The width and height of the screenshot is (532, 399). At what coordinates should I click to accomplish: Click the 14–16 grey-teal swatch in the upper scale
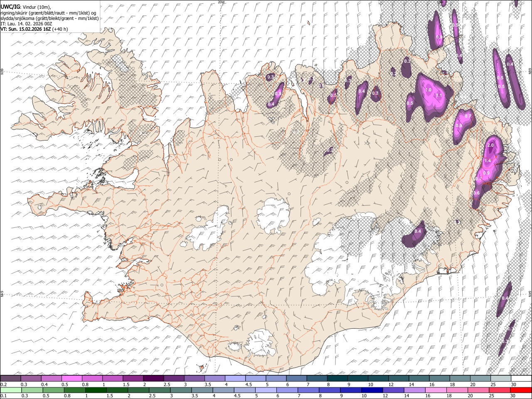419,379
